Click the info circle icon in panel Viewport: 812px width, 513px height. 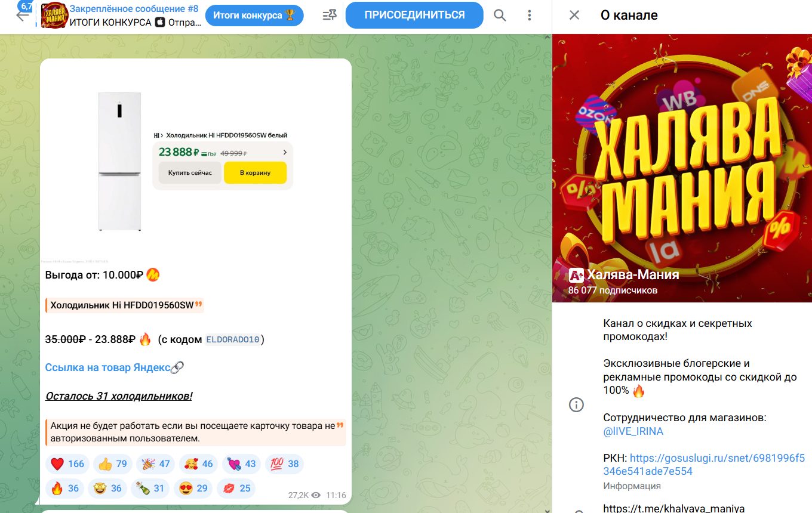point(576,405)
